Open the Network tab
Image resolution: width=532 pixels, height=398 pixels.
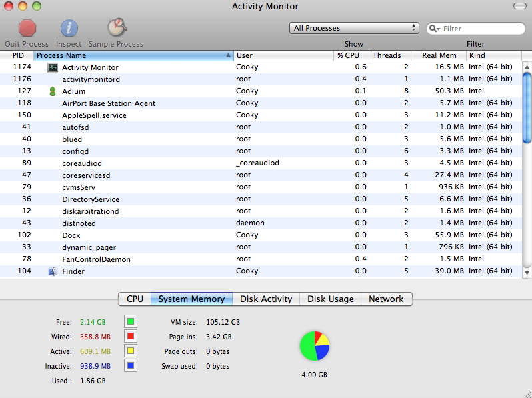(x=387, y=299)
